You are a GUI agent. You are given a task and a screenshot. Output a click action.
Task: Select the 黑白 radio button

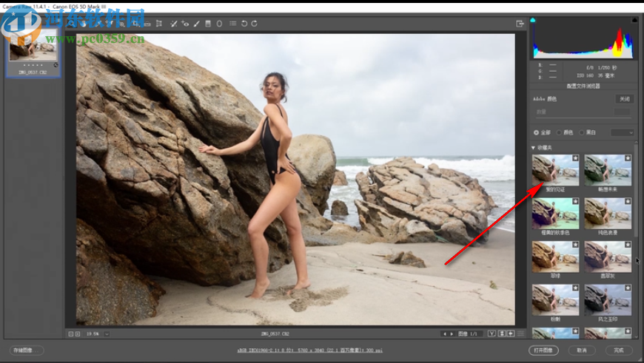(582, 132)
